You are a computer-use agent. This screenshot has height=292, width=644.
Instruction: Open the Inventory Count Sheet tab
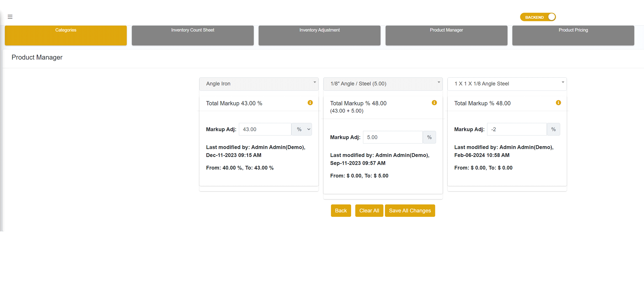(193, 35)
